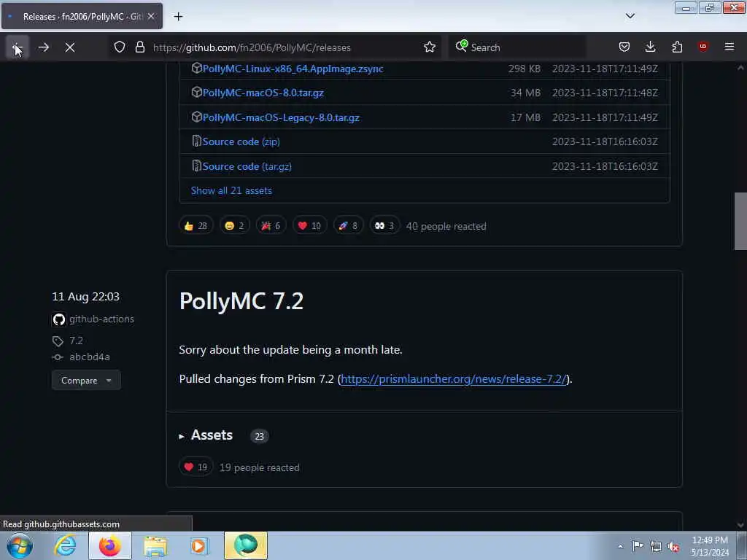The height and width of the screenshot is (560, 747).
Task: Open the list all tabs dropdown arrow
Action: 630,16
